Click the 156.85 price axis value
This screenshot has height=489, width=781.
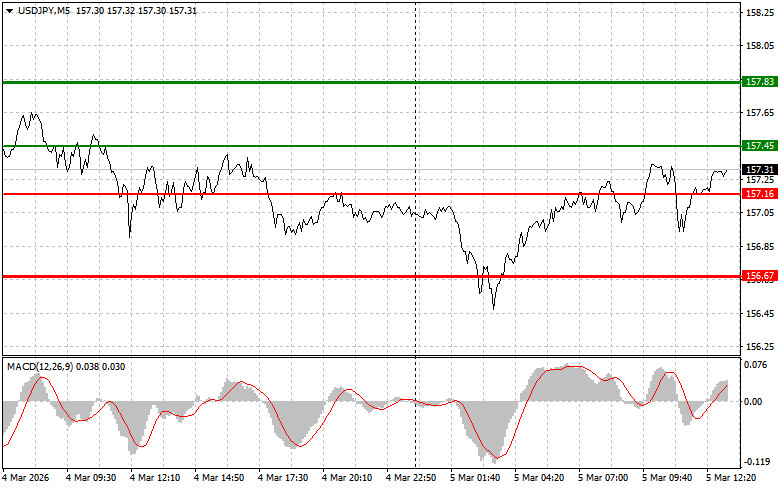[760, 247]
